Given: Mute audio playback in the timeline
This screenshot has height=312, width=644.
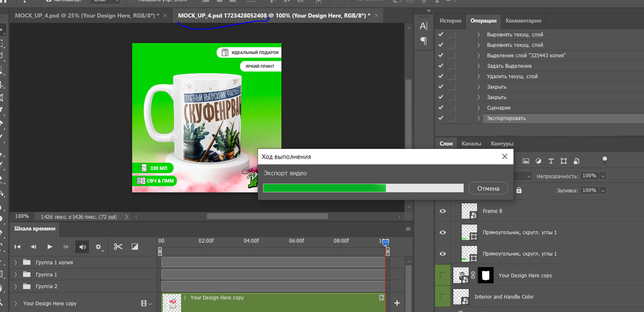Looking at the screenshot, I should (x=83, y=247).
